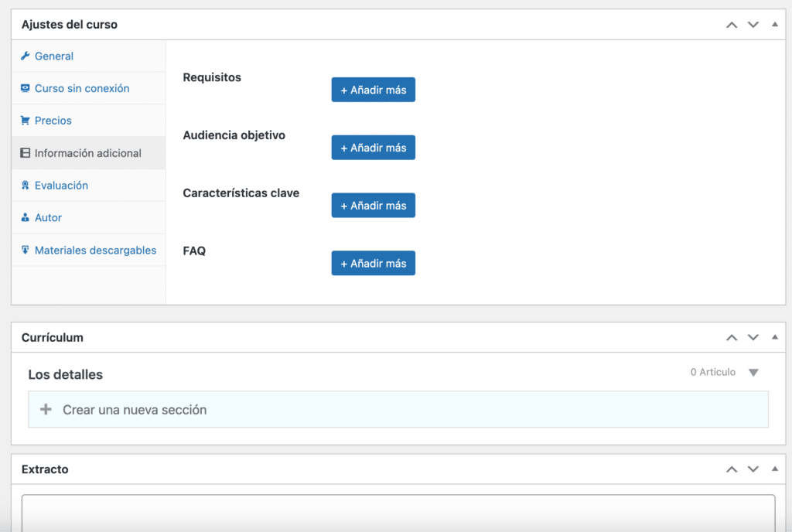Open the 0 Articulo dropdown in Los detalles
The image size is (792, 532).
click(753, 372)
